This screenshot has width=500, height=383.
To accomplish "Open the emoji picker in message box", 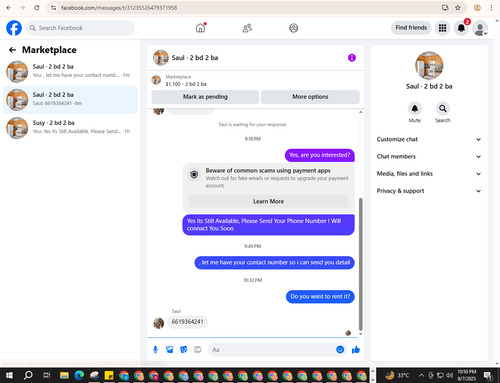I will click(x=340, y=349).
